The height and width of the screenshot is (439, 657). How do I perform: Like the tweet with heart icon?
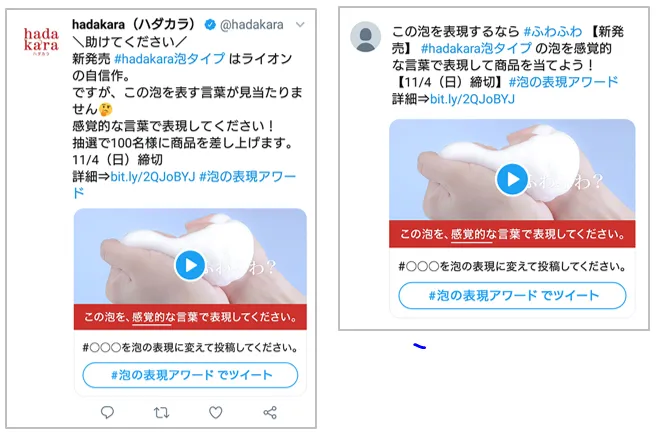215,413
